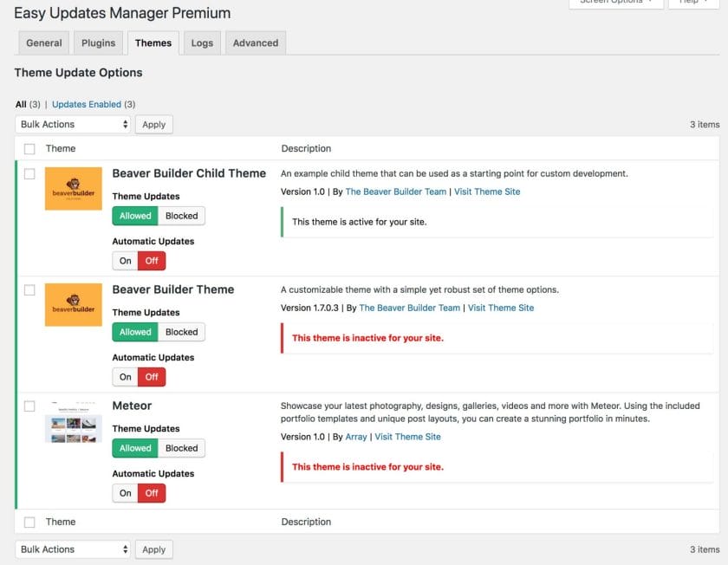Turn On automatic updates for Beaver Builder Theme

(126, 377)
